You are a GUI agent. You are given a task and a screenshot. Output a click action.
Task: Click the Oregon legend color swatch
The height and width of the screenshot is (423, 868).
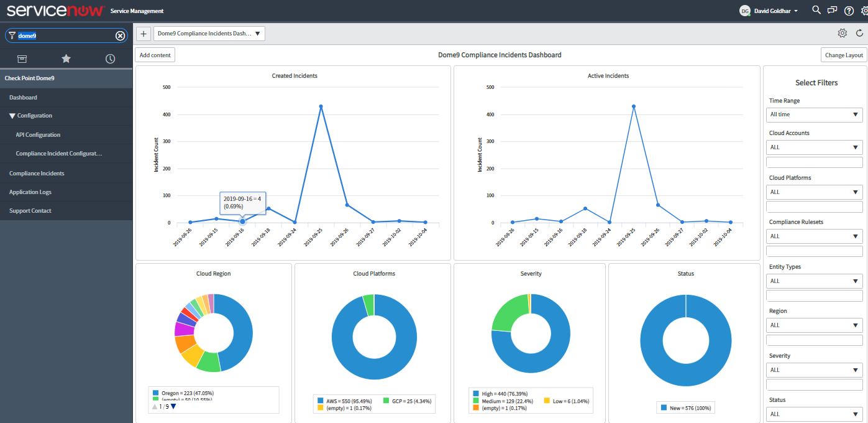155,393
